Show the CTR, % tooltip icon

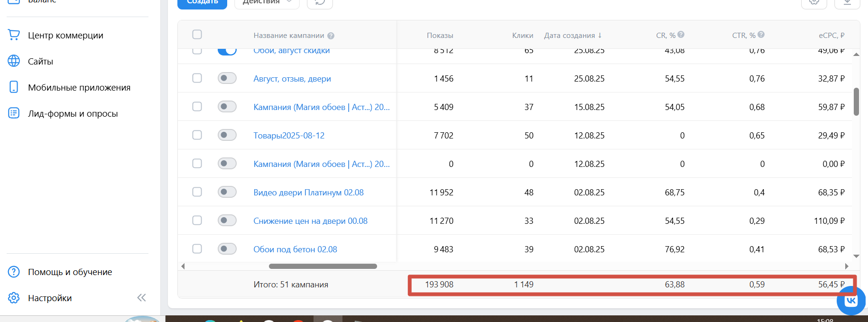pyautogui.click(x=761, y=35)
